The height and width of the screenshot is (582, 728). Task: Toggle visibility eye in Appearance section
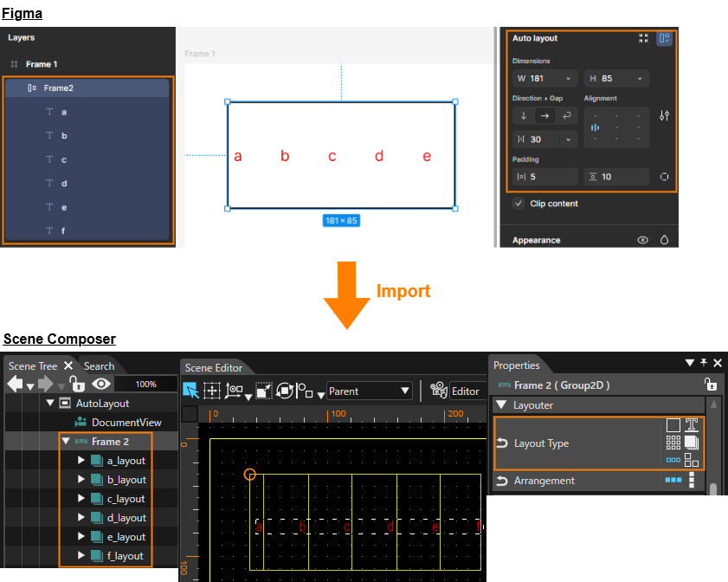pos(642,240)
